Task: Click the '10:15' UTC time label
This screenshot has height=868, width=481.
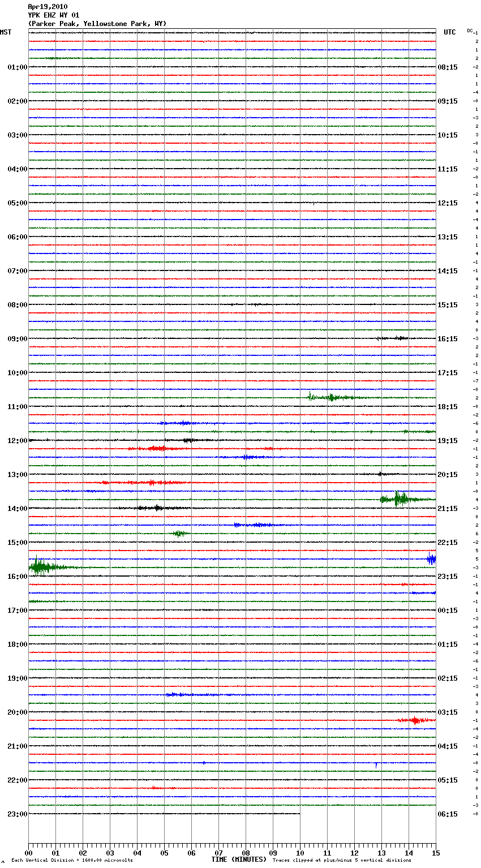Action: 448,135
